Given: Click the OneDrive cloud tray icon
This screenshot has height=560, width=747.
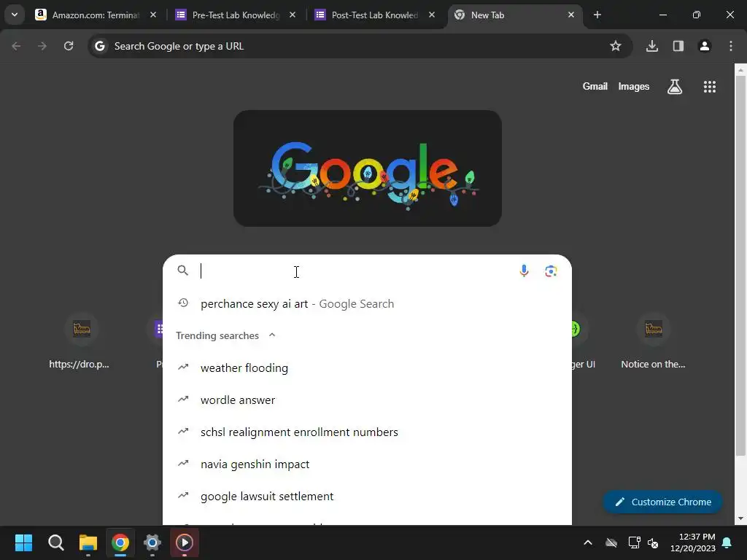Looking at the screenshot, I should point(611,542).
